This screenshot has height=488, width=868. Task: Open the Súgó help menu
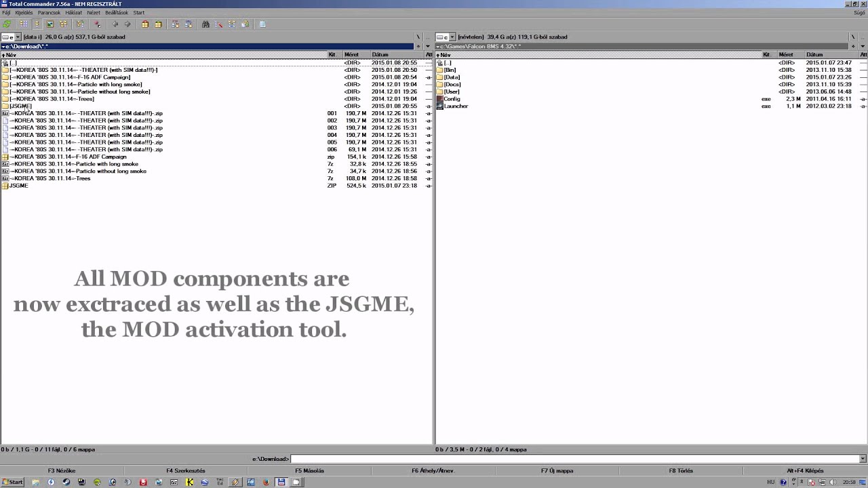coord(859,12)
